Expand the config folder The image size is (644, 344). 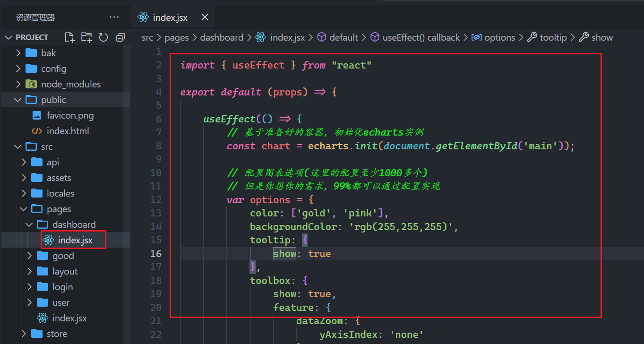tap(18, 69)
